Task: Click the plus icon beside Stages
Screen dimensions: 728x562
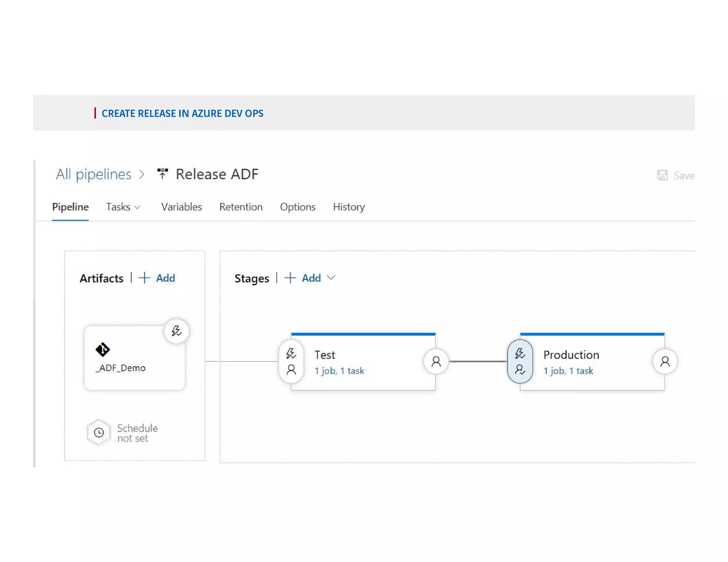Action: 290,278
